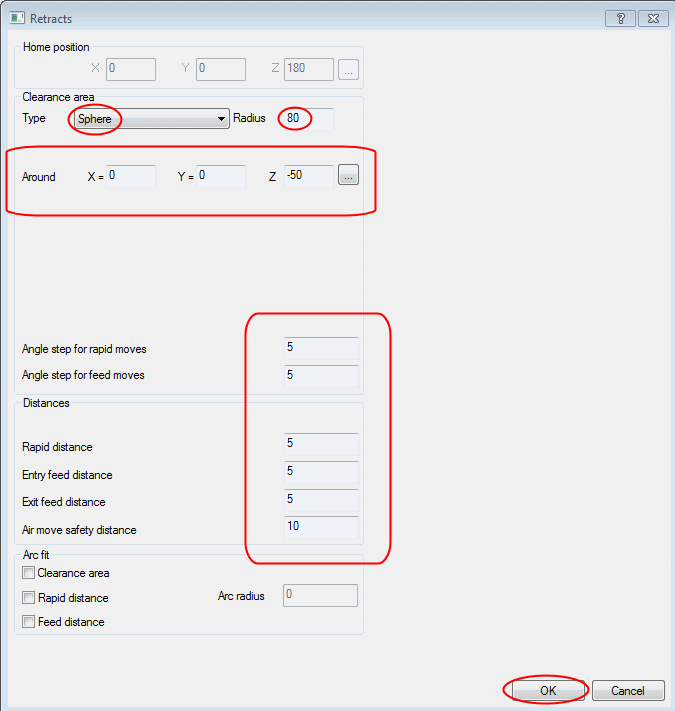Enable the Clearance area arc fit checkbox
Image resolution: width=675 pixels, height=711 pixels.
28,574
